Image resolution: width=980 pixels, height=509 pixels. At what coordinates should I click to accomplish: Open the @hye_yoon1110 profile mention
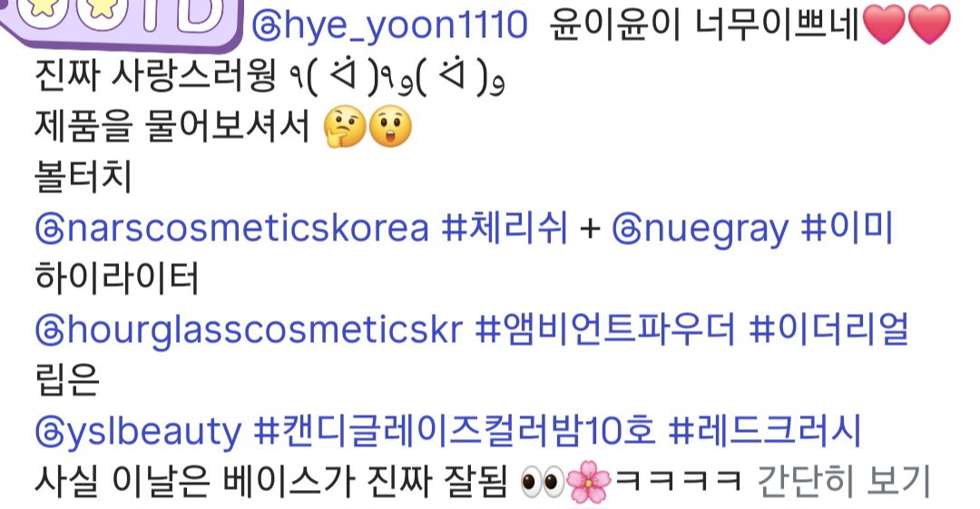click(x=388, y=26)
